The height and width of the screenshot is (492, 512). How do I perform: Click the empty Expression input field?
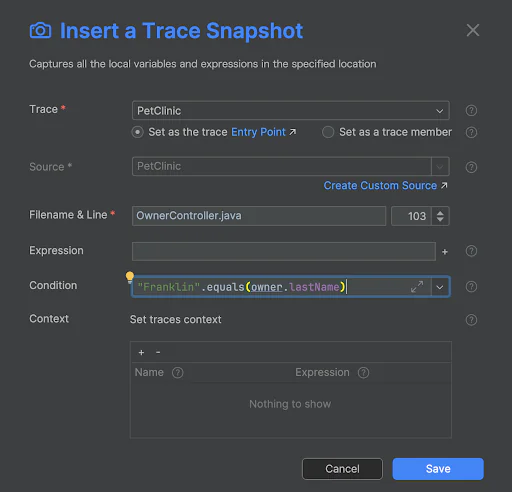284,251
